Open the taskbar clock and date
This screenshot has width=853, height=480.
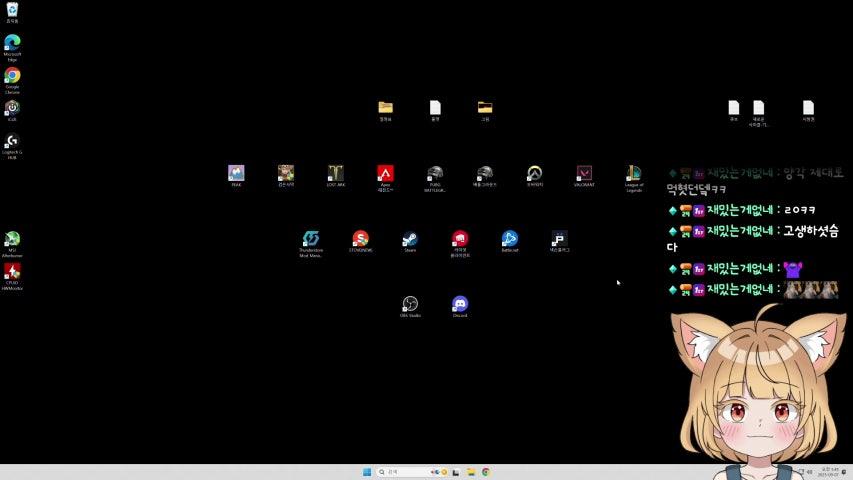pyautogui.click(x=829, y=472)
